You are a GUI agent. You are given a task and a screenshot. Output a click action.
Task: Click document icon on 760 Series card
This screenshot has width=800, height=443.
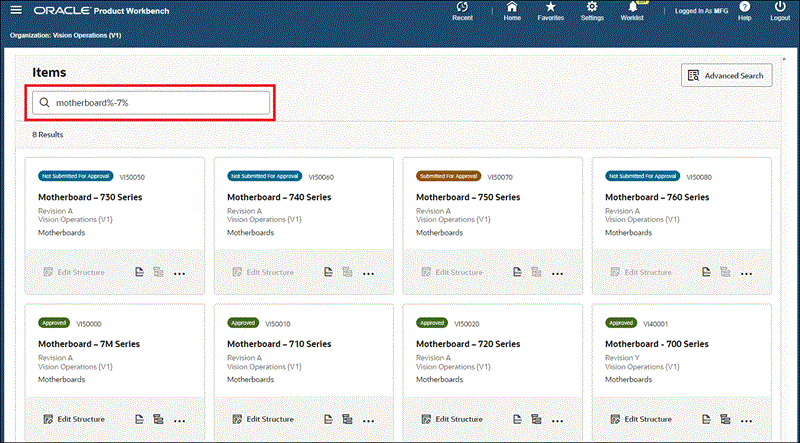pyautogui.click(x=706, y=272)
